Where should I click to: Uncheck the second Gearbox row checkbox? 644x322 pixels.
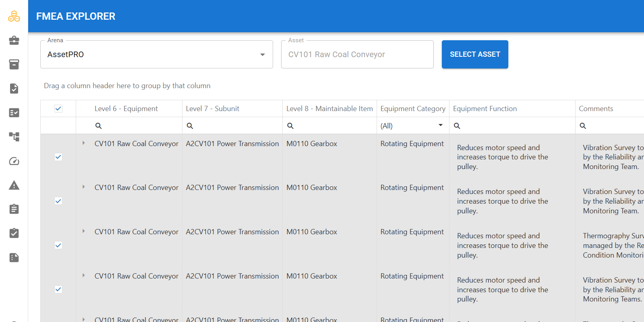(x=58, y=201)
